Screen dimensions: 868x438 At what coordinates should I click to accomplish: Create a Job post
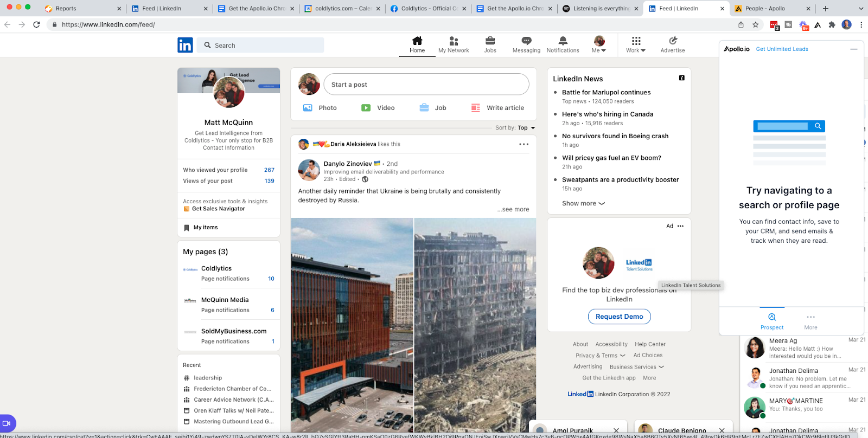[433, 108]
